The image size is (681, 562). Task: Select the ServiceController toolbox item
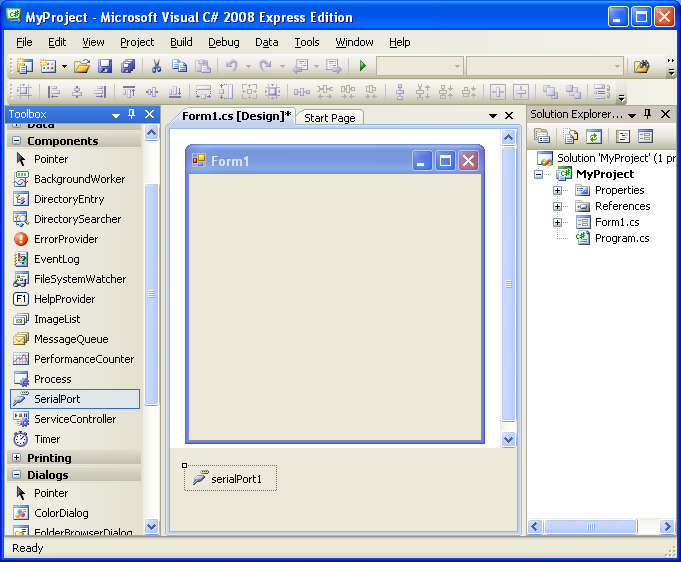[x=75, y=419]
